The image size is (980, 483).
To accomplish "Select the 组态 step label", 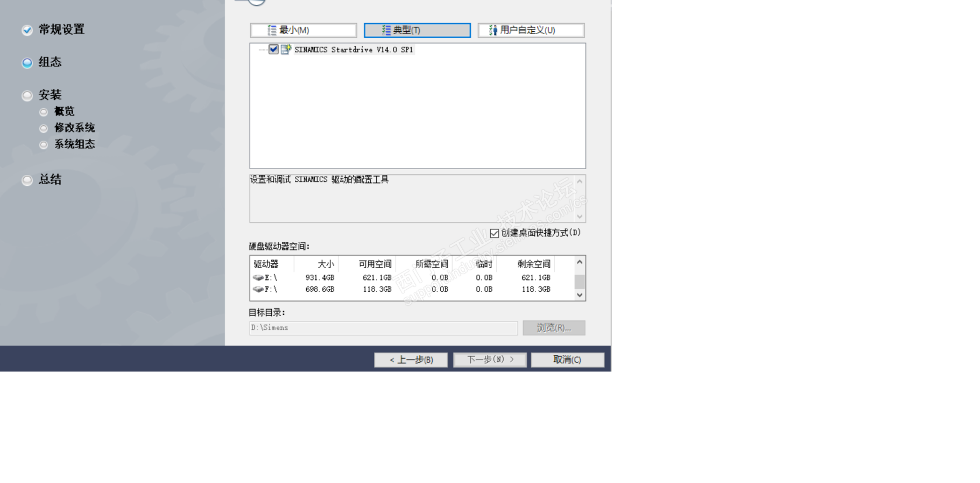I will tap(50, 62).
